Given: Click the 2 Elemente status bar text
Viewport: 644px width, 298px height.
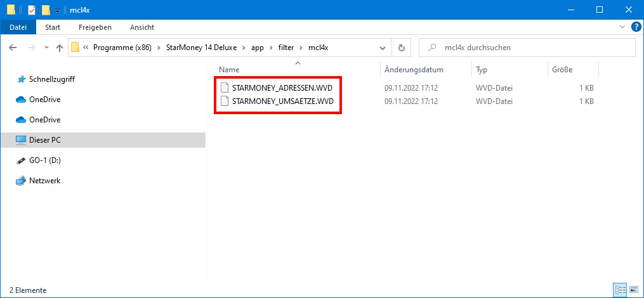Looking at the screenshot, I should [x=28, y=290].
